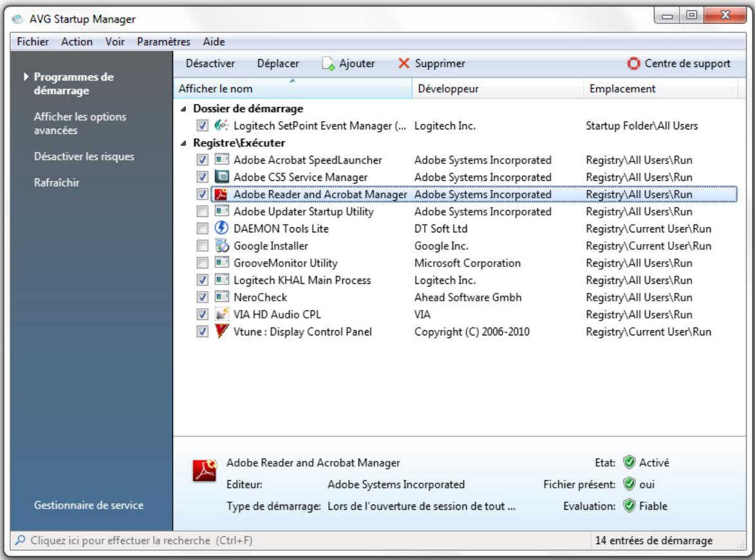Click the red Adobe Reader list icon

pos(221,194)
